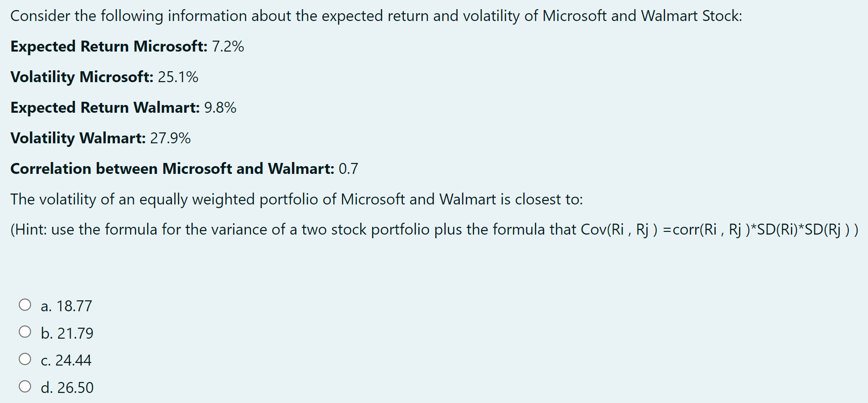This screenshot has height=403, width=868.
Task: Click the label text 'c. 24.44'
Action: (67, 360)
